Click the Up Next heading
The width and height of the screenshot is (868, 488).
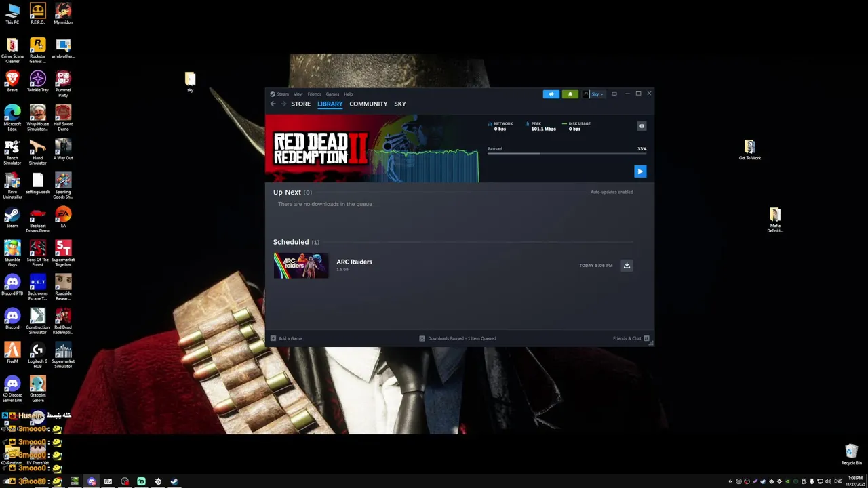point(287,192)
